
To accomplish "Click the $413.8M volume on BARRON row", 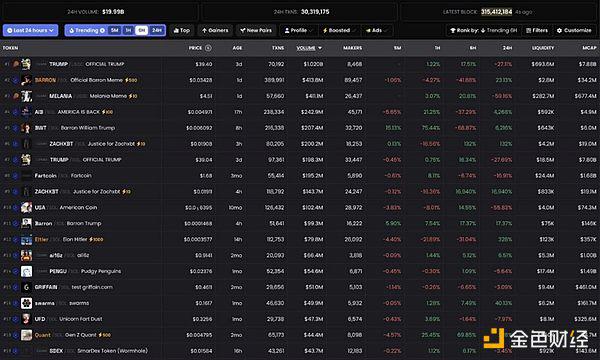I will [x=312, y=80].
